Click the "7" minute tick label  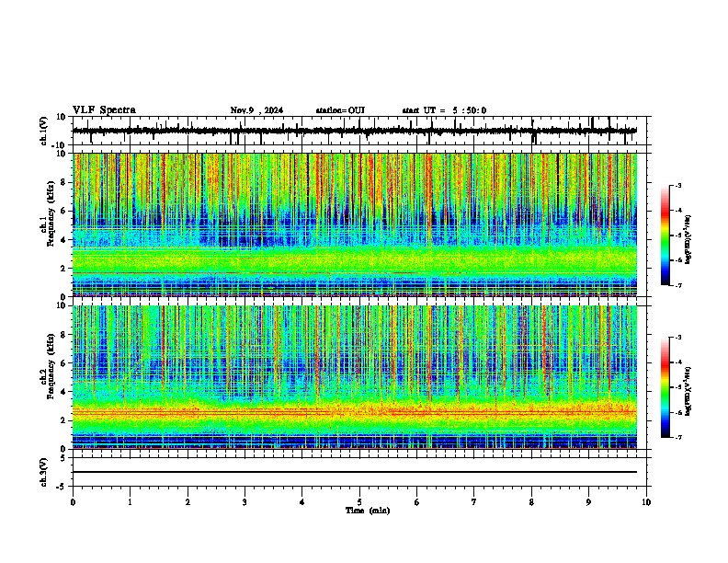click(x=474, y=502)
